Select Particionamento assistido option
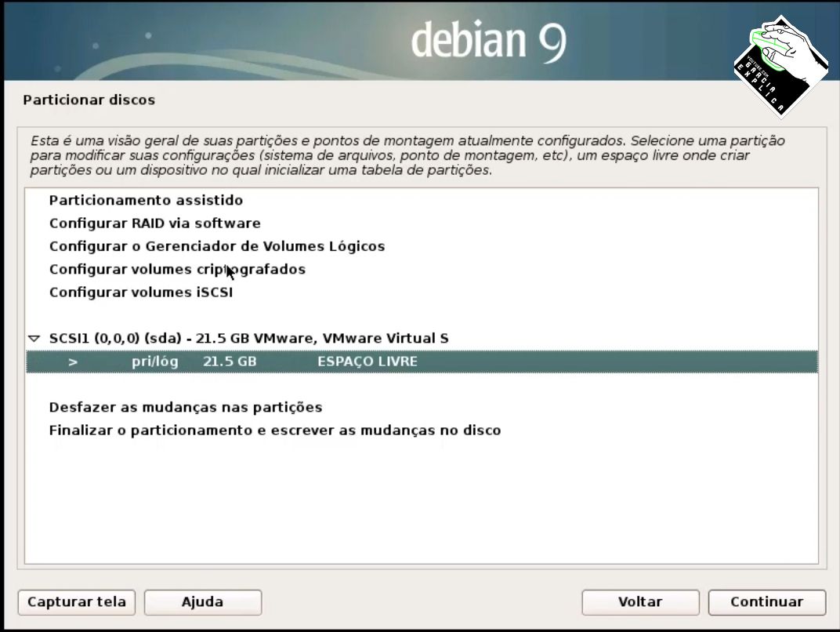 146,200
